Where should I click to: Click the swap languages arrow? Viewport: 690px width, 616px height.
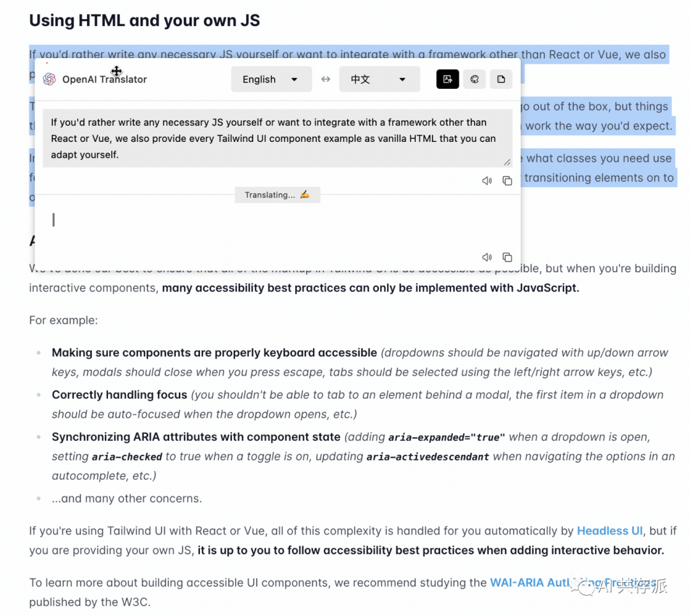click(x=326, y=79)
